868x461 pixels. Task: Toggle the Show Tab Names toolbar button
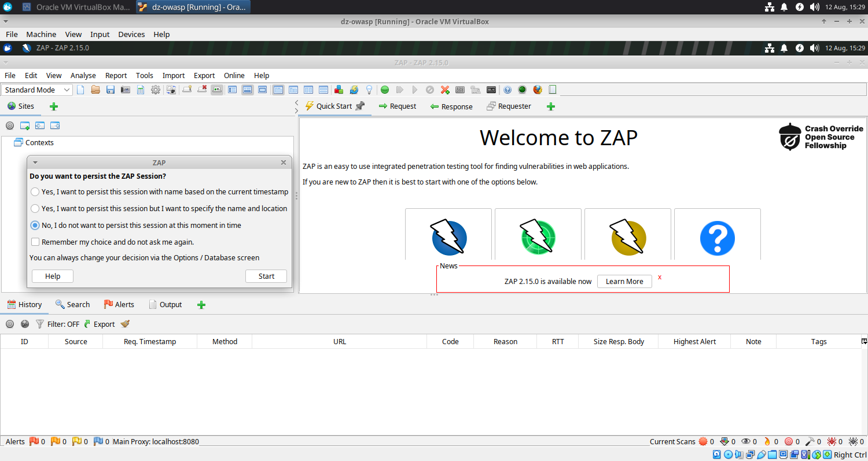(217, 90)
